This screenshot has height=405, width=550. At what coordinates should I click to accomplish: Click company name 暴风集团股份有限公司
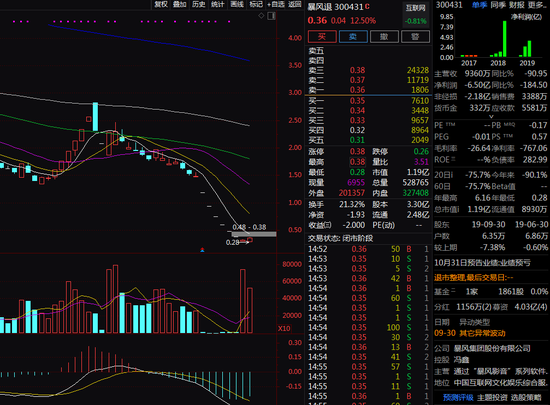(491, 349)
